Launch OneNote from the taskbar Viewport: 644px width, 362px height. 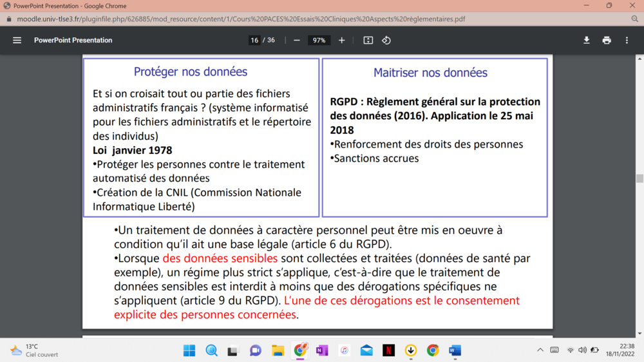[x=322, y=350]
